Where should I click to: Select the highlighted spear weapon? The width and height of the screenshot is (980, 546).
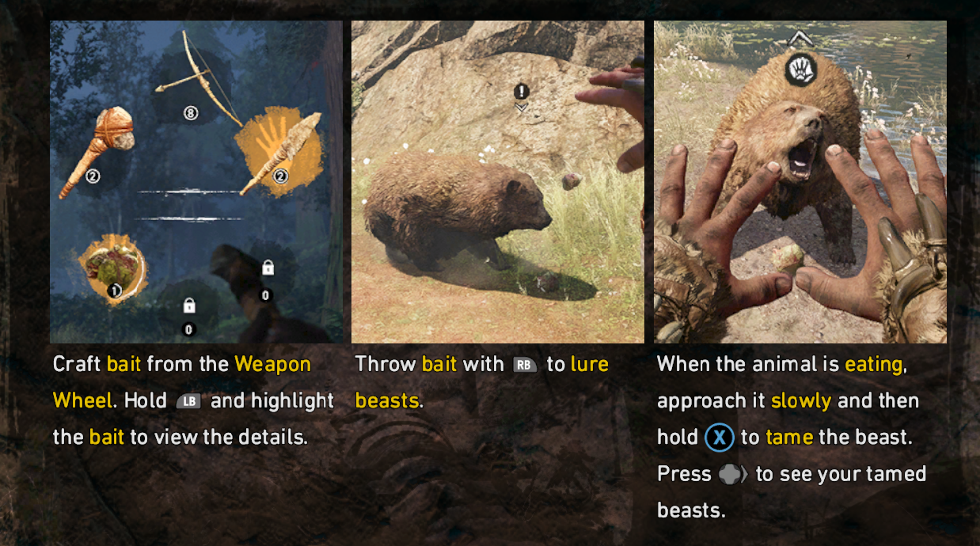coord(279,152)
